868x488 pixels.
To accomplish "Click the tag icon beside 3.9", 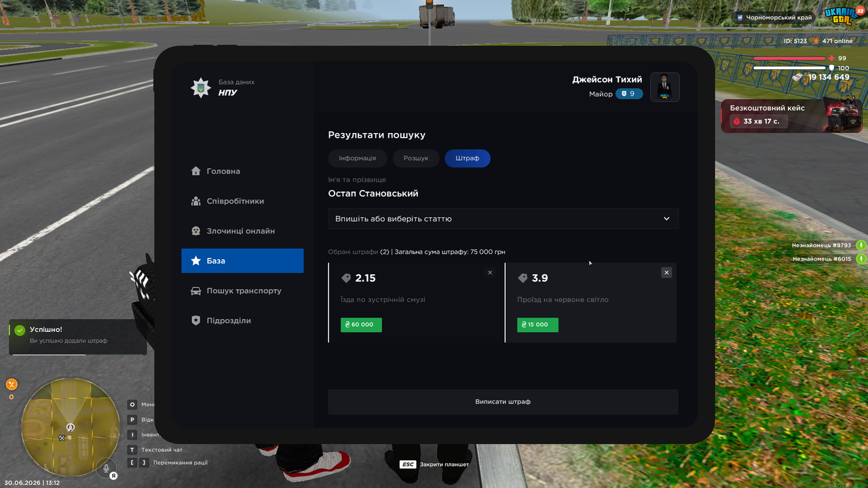I will [x=523, y=278].
